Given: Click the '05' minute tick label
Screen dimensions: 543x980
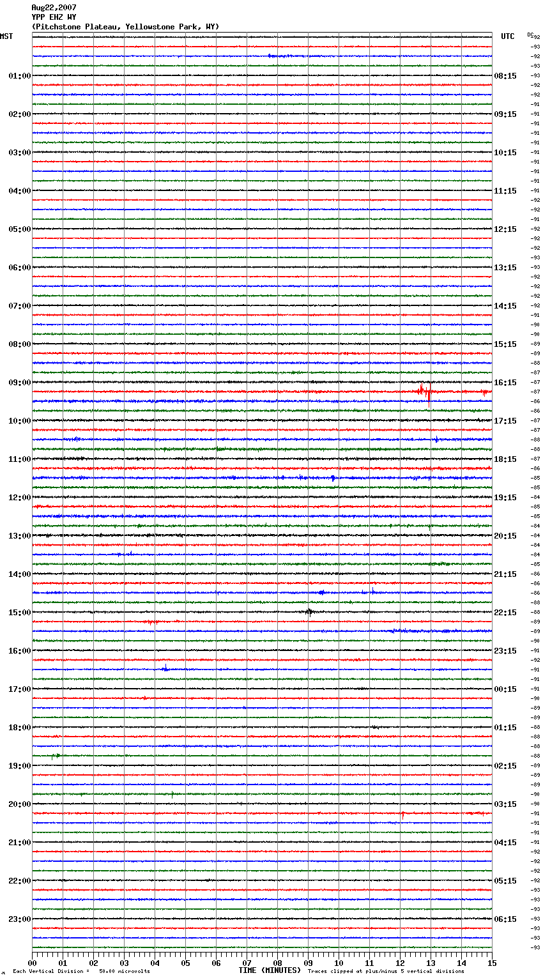Looking at the screenshot, I should click(185, 963).
